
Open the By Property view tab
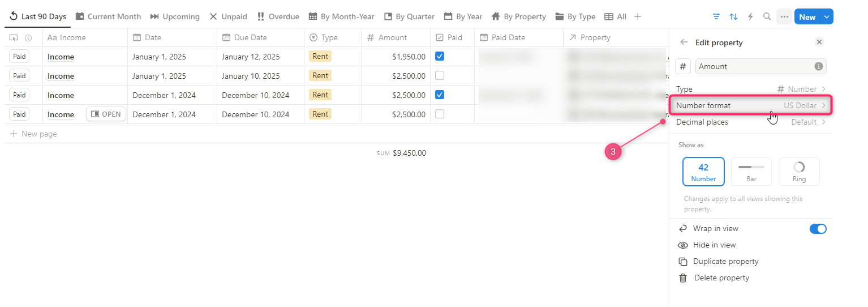(518, 17)
